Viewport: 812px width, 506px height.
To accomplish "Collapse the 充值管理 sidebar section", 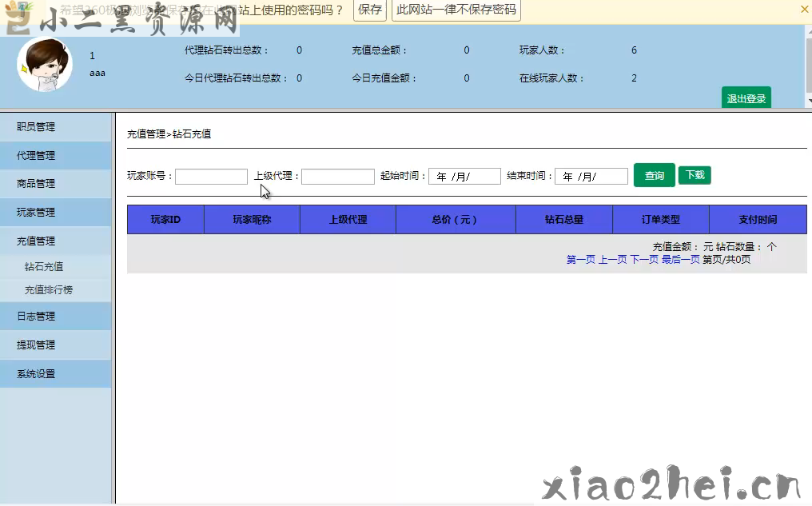I will pos(56,241).
